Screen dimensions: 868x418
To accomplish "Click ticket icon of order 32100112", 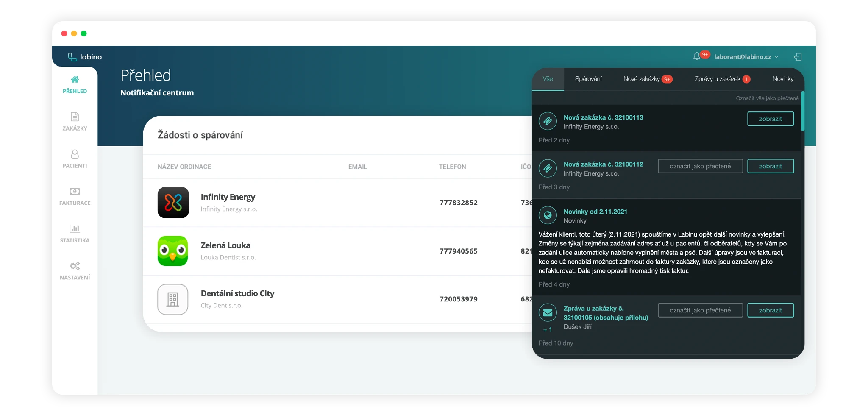I will click(x=548, y=168).
